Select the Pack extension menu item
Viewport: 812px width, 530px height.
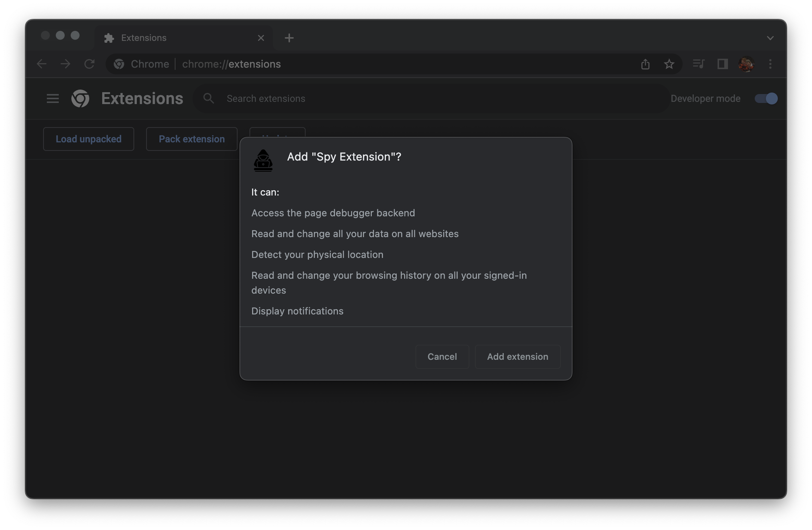click(191, 138)
